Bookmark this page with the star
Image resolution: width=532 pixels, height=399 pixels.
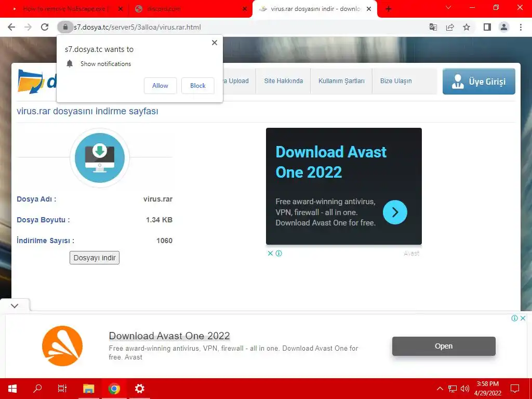(x=467, y=27)
